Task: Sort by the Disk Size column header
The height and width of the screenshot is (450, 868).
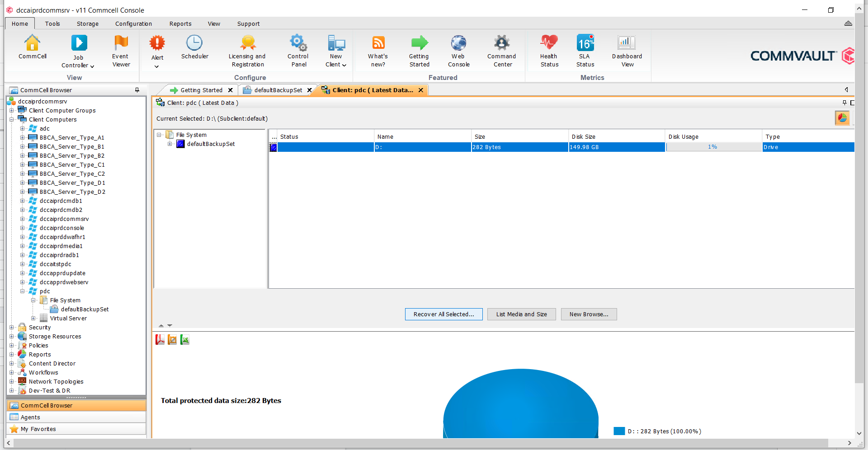Action: (617, 136)
